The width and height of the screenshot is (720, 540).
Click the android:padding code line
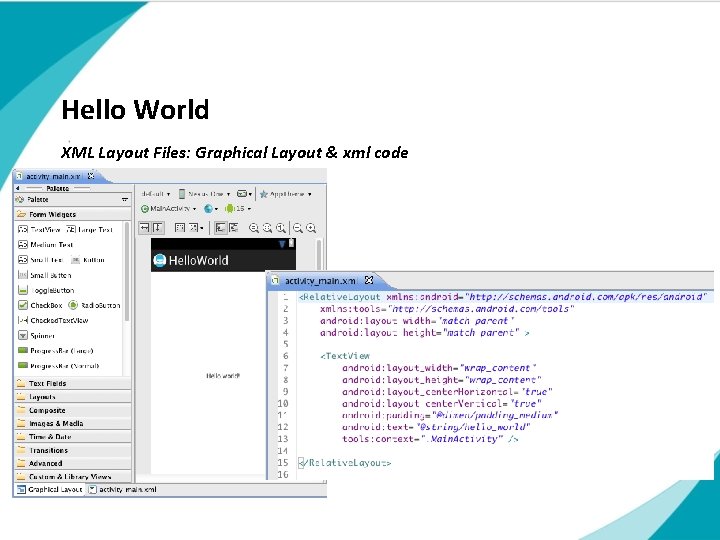450,415
